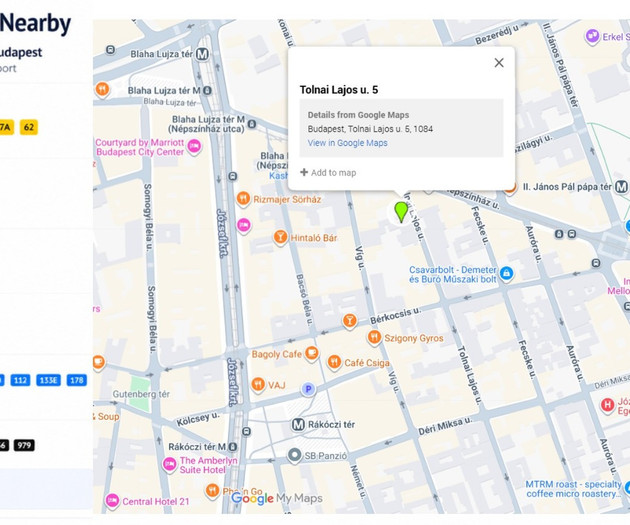Click the Hintaló Bár cocktail pin

[280, 237]
